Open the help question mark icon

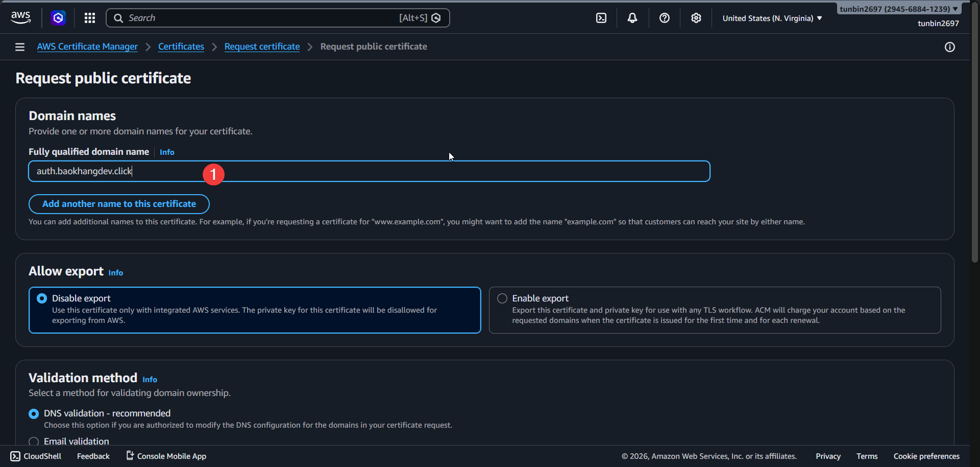coord(664,18)
